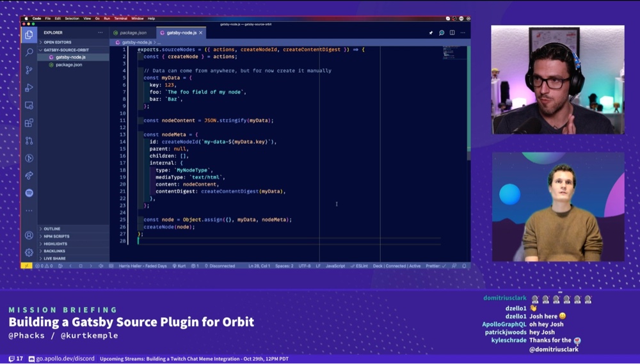Click the remote indicator in the status bar

pos(26,265)
